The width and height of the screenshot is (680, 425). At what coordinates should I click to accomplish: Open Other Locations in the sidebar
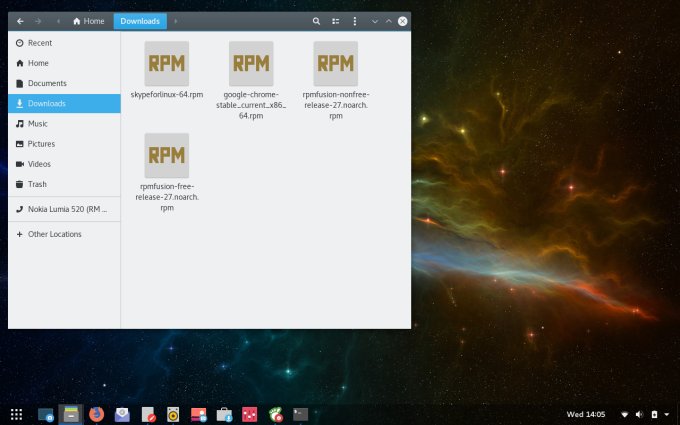click(64, 234)
